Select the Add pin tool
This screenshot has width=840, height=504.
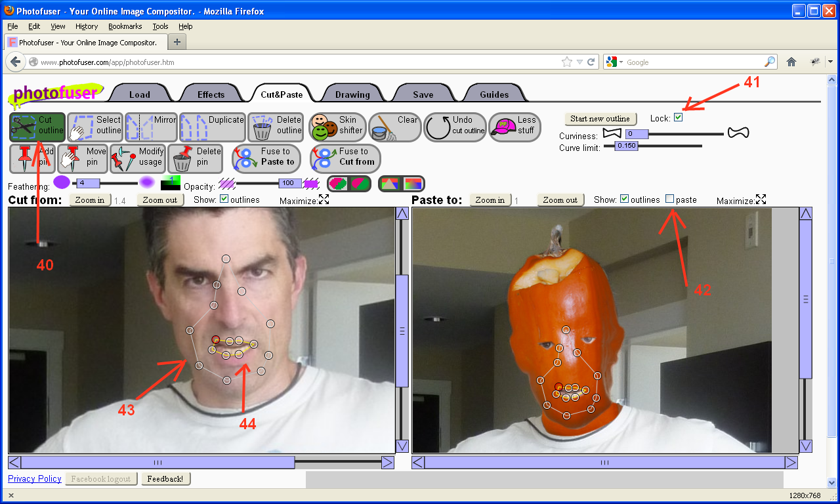[x=32, y=159]
